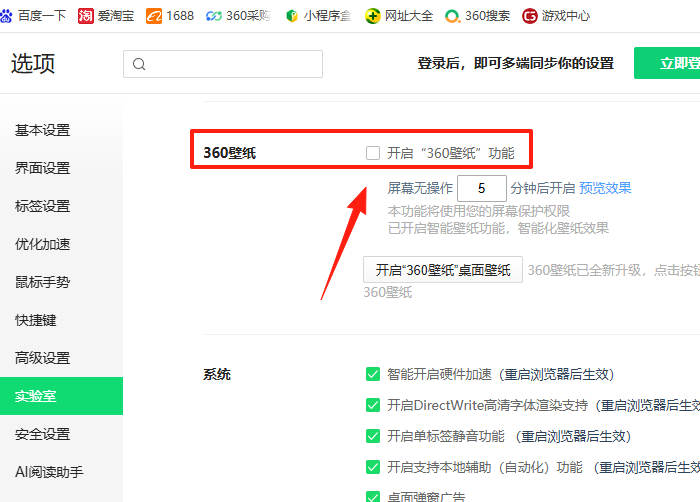Go to 界面设置 section
This screenshot has width=700, height=502.
point(62,168)
